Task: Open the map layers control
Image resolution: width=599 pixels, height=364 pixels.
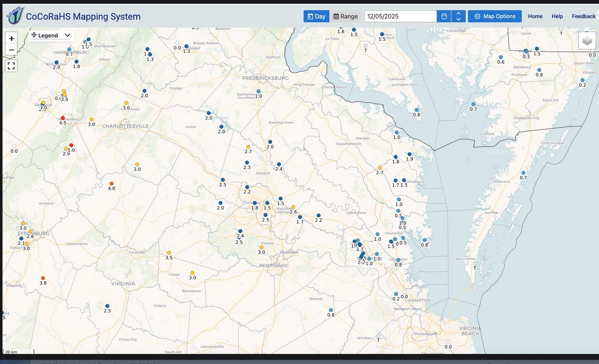Action: (x=587, y=41)
